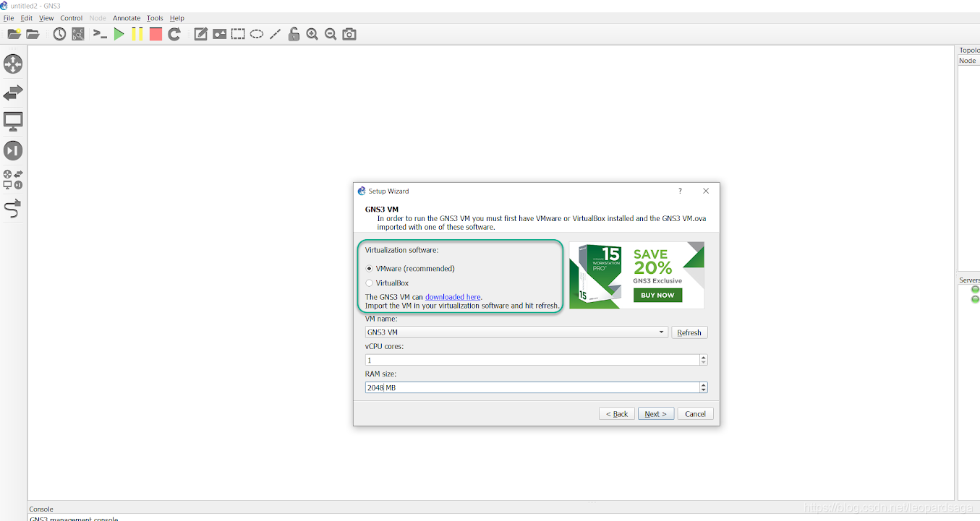Toggle show/hide interface labels icon
The width and height of the screenshot is (980, 521).
coord(78,34)
